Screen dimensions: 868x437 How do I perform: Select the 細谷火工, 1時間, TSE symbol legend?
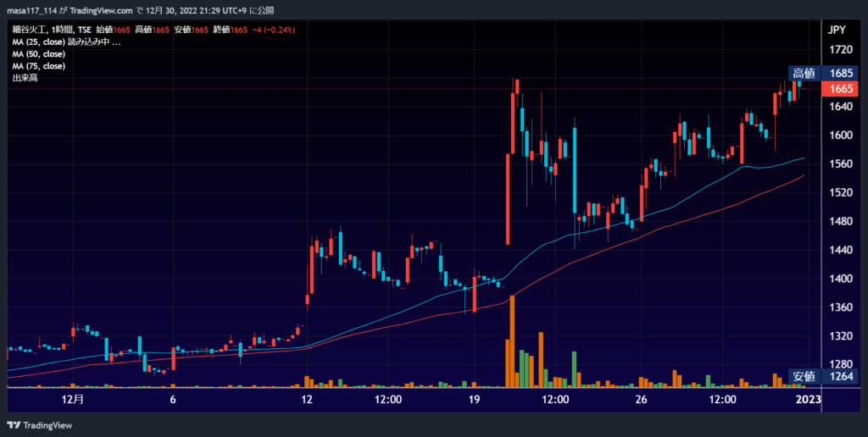(52, 30)
